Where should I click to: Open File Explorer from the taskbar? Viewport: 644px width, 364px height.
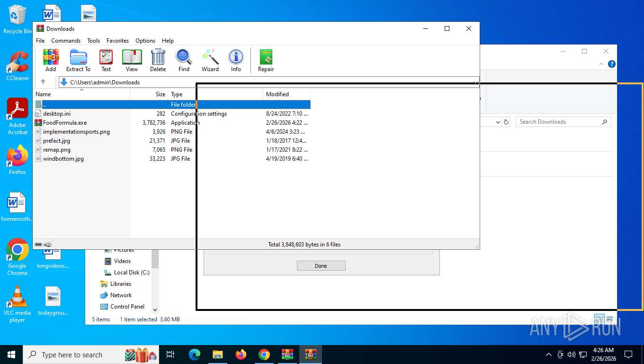pyautogui.click(x=217, y=355)
